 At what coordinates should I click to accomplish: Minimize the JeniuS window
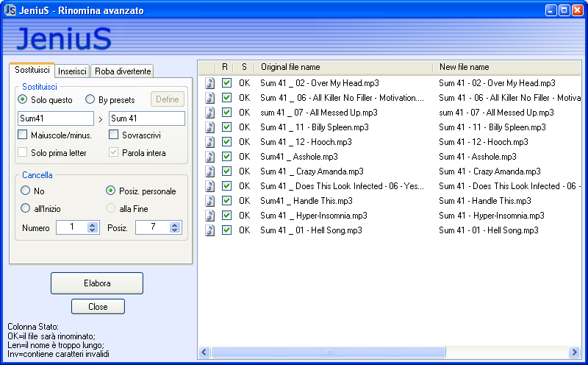coord(551,10)
